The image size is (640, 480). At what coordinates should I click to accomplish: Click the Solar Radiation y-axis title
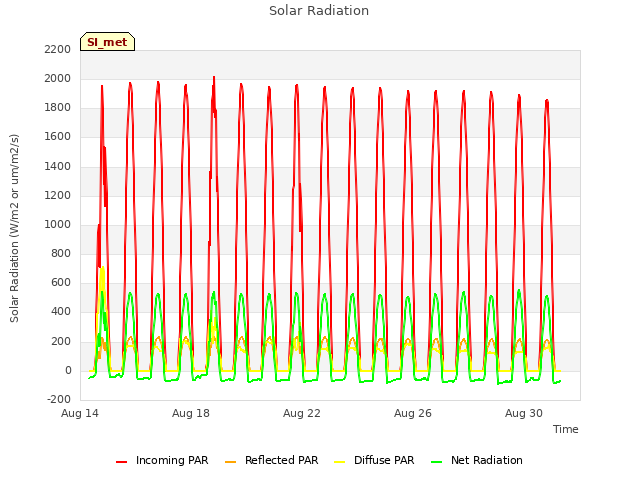tap(14, 228)
